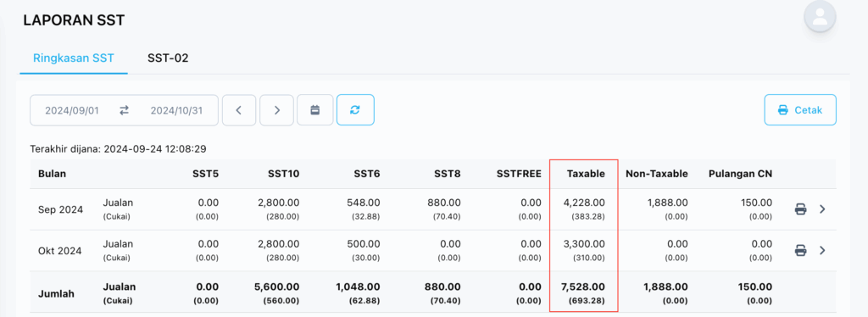This screenshot has width=868, height=317.
Task: Click the Pulangan CN column header
Action: [x=740, y=174]
